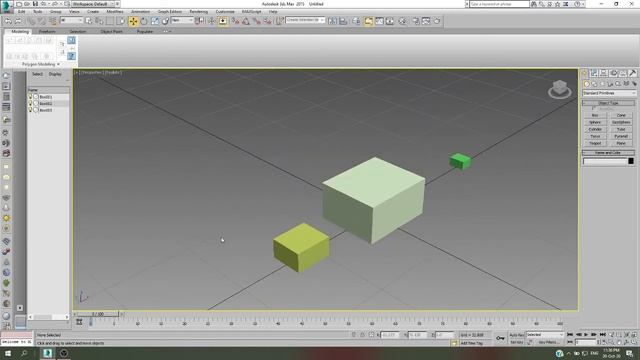Select the Scale transform tool
Screen dimensions: 640x360
155,21
